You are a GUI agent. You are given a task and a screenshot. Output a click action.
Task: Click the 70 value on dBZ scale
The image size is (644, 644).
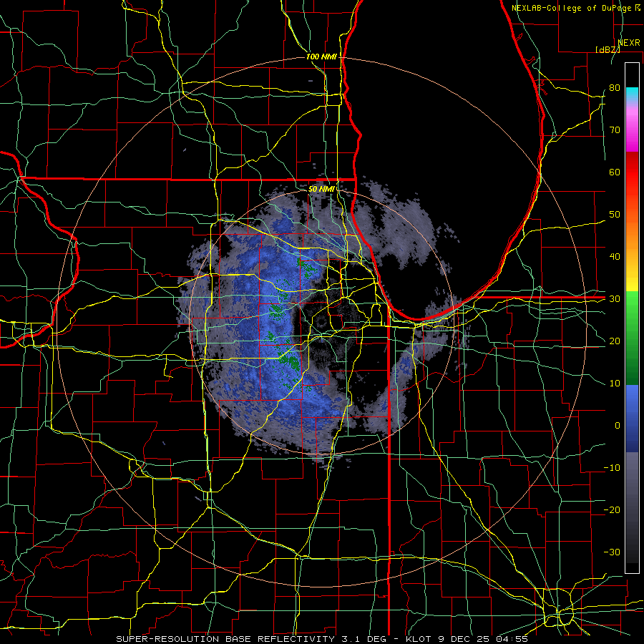(x=615, y=130)
